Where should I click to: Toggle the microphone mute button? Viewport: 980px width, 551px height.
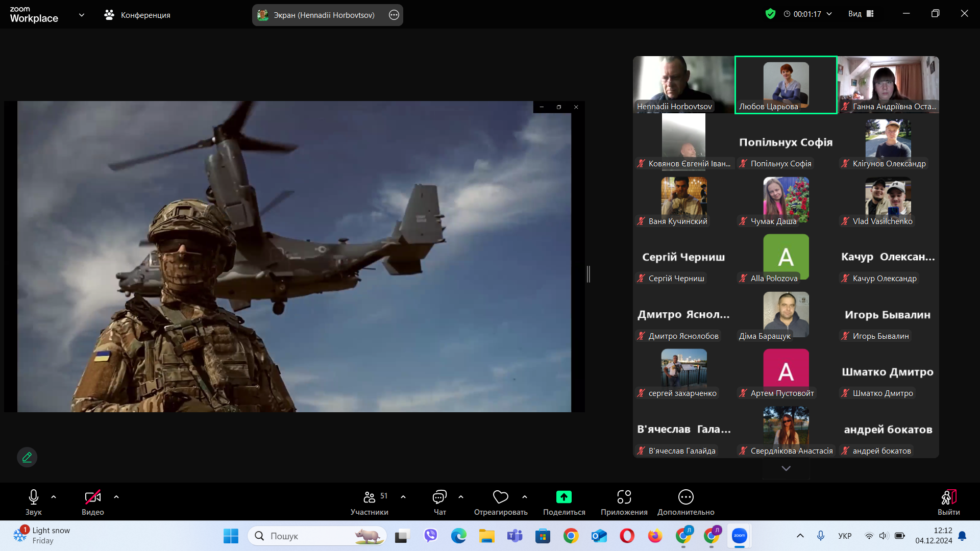(x=34, y=497)
